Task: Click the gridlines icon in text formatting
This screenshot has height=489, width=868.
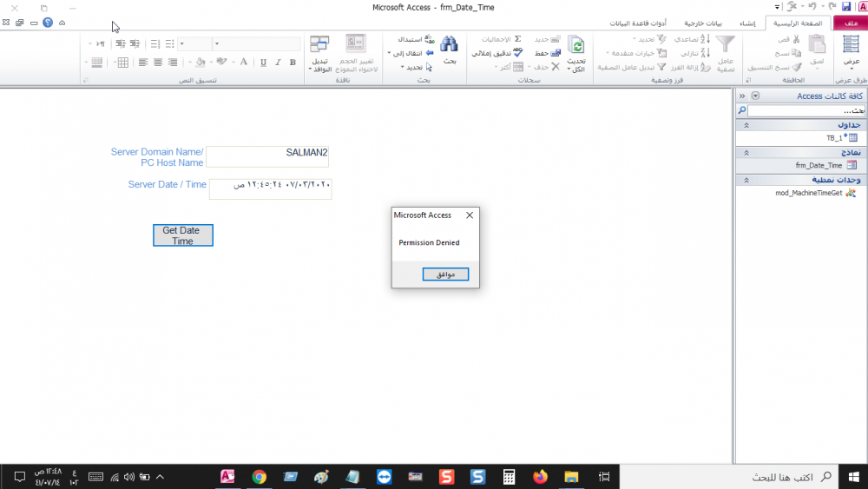Action: [123, 62]
